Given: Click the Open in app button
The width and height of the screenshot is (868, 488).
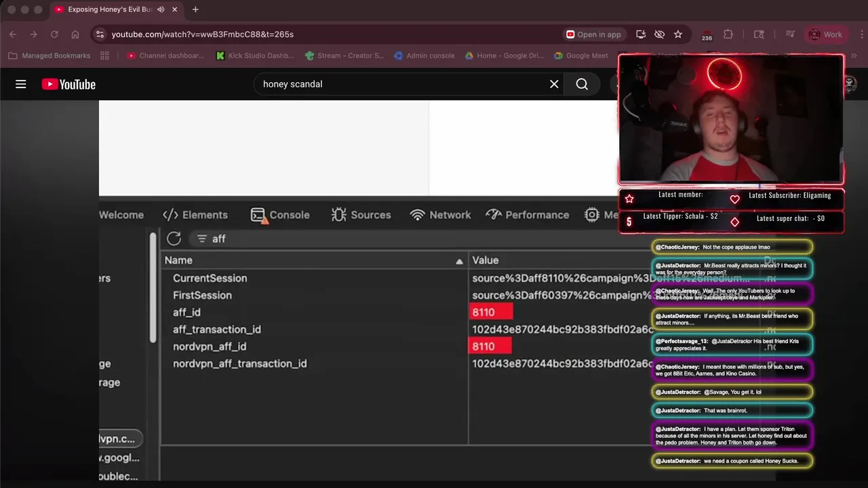Looking at the screenshot, I should click(x=593, y=34).
